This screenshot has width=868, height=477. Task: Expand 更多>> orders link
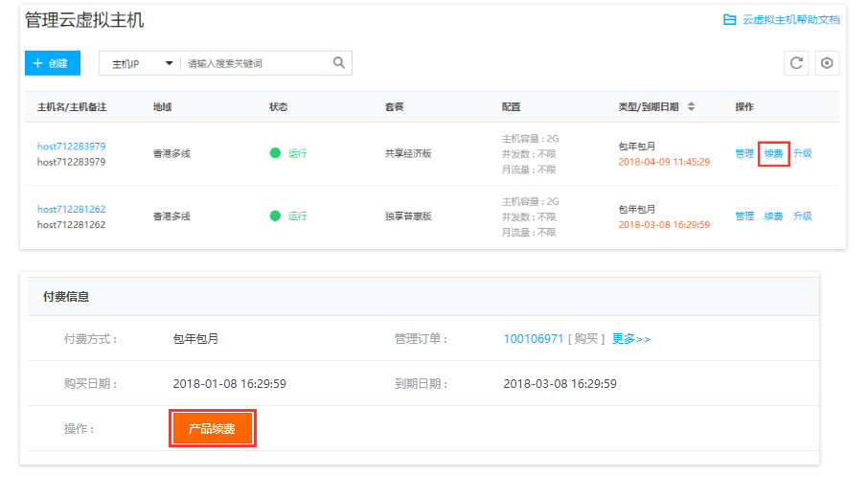click(631, 339)
